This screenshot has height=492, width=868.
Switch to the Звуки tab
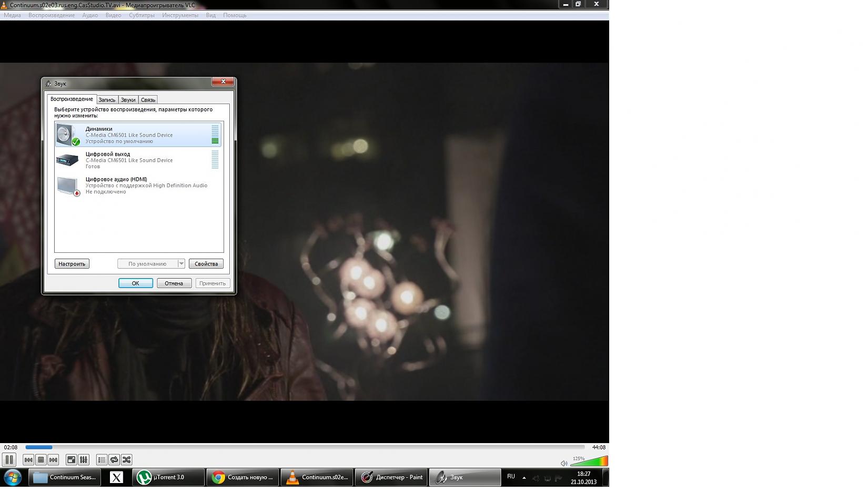(128, 100)
